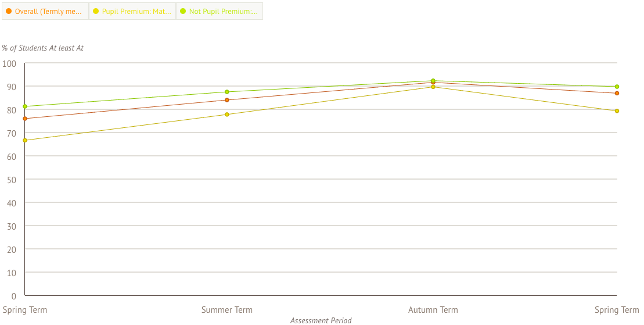This screenshot has height=325, width=644.
Task: Click Pupil Premium point at last Spring Term
Action: 617,110
